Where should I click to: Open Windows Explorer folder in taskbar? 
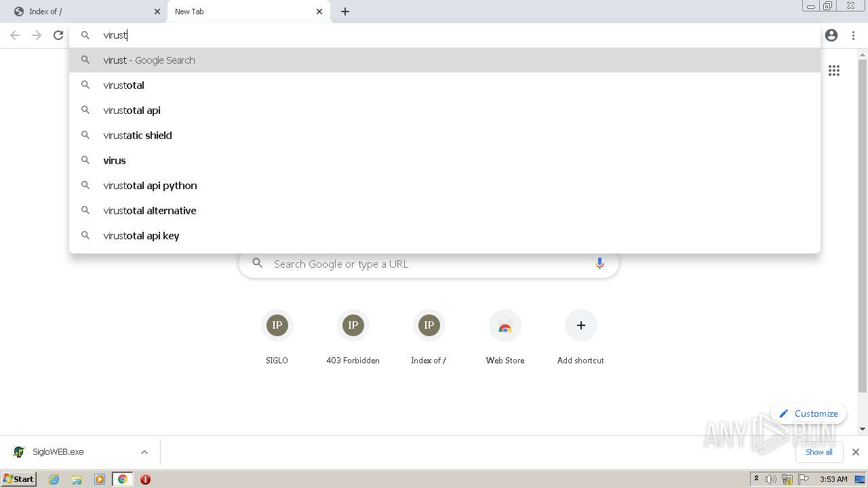[x=77, y=479]
